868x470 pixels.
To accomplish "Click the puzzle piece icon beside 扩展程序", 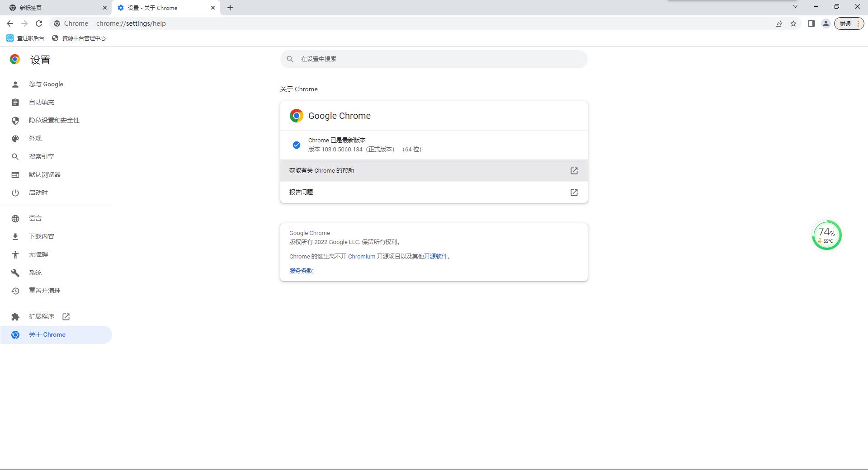I will coord(15,317).
